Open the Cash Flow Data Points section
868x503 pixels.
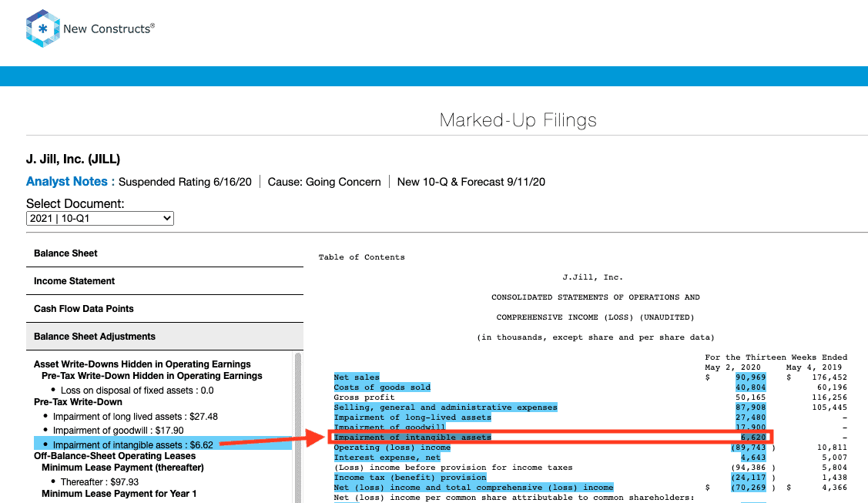pos(164,309)
